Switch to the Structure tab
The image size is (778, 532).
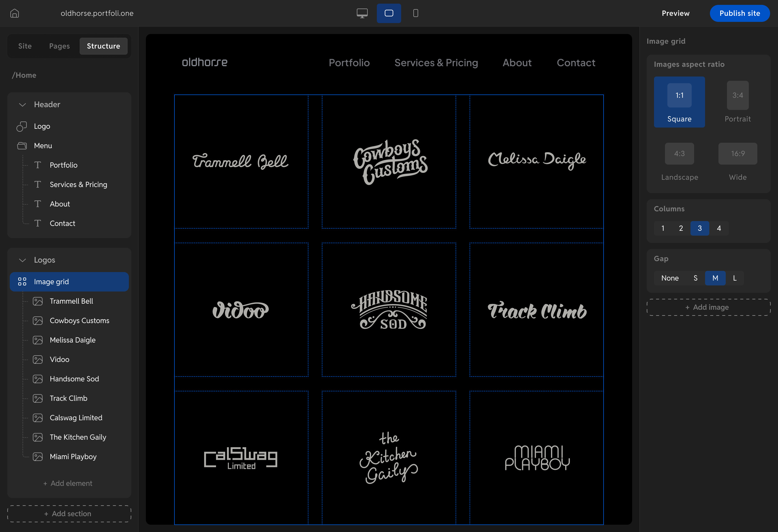pyautogui.click(x=103, y=46)
